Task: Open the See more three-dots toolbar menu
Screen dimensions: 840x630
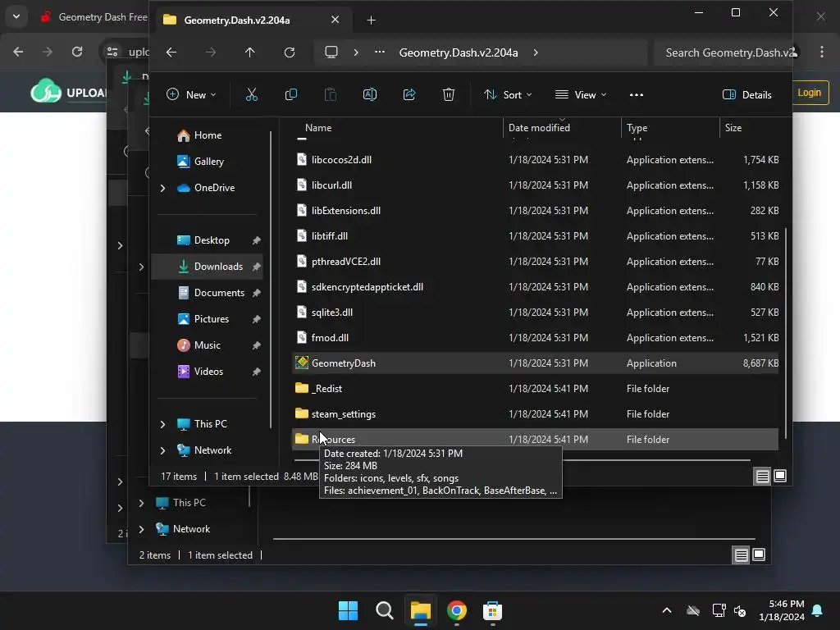Action: coord(637,95)
